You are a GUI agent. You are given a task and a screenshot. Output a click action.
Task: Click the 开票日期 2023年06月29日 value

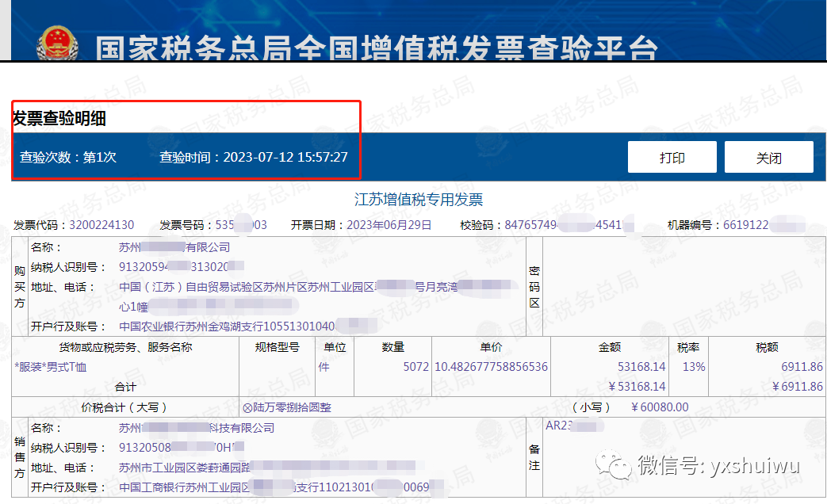[x=389, y=225]
